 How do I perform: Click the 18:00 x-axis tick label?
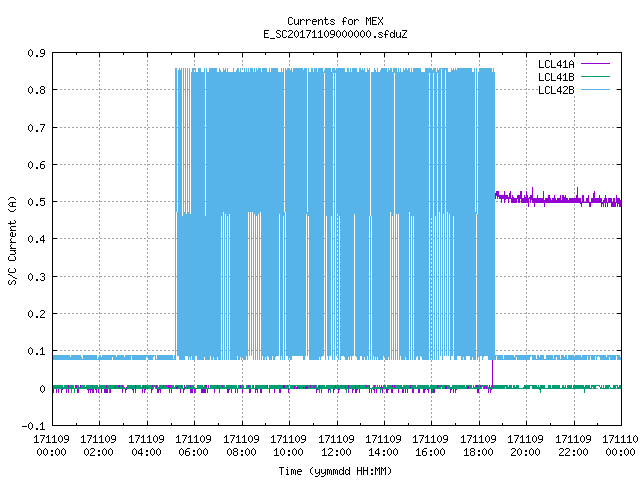tap(478, 452)
